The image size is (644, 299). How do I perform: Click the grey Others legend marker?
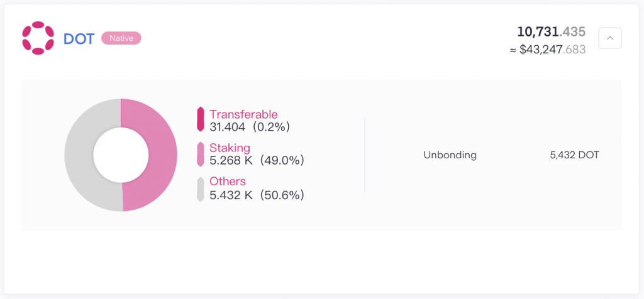pyautogui.click(x=201, y=189)
